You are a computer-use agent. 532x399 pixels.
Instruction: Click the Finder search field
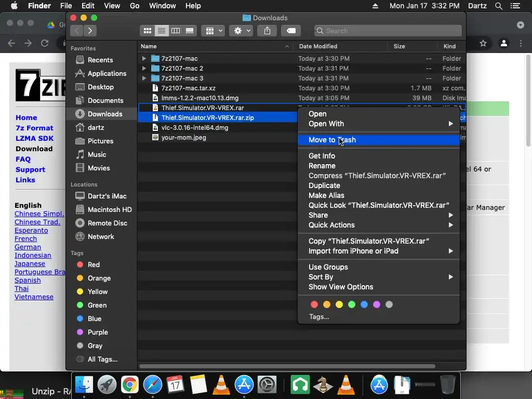point(388,31)
